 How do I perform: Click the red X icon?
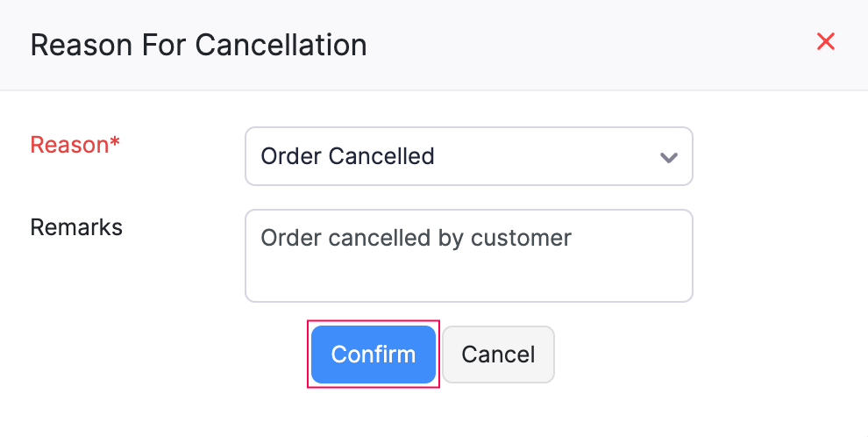825,42
